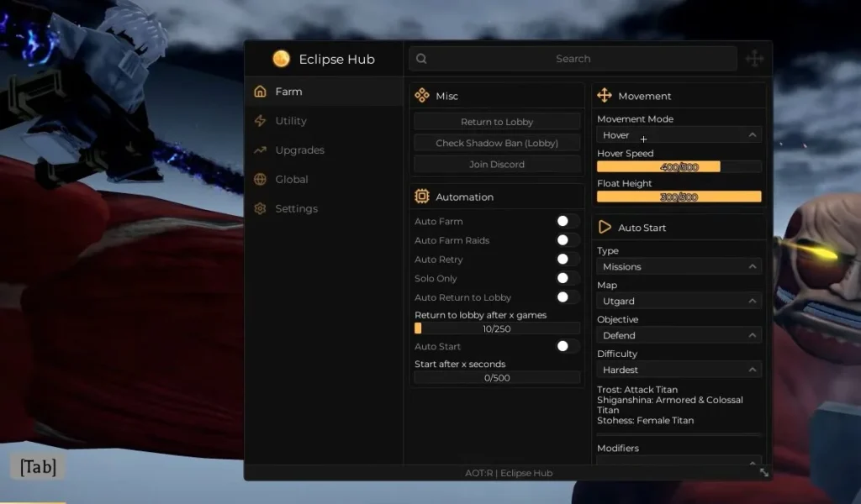Click the Movement arrows section icon
This screenshot has height=504, width=861.
pyautogui.click(x=605, y=96)
